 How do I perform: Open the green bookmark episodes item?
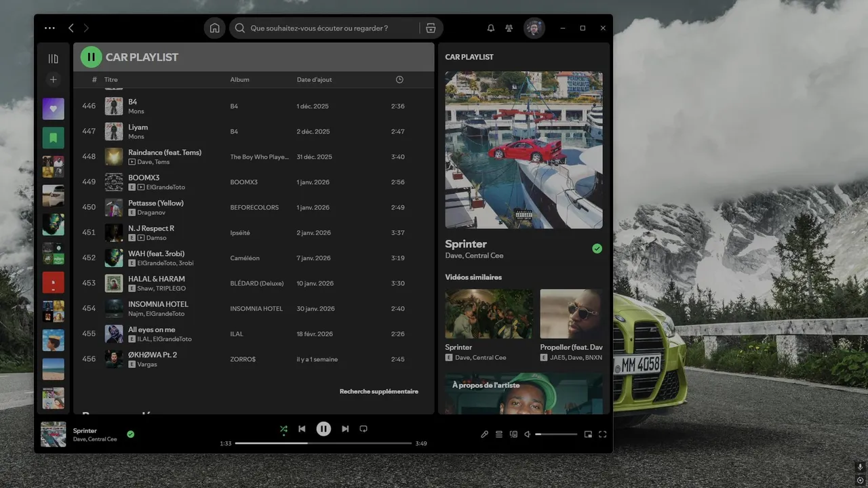click(54, 138)
